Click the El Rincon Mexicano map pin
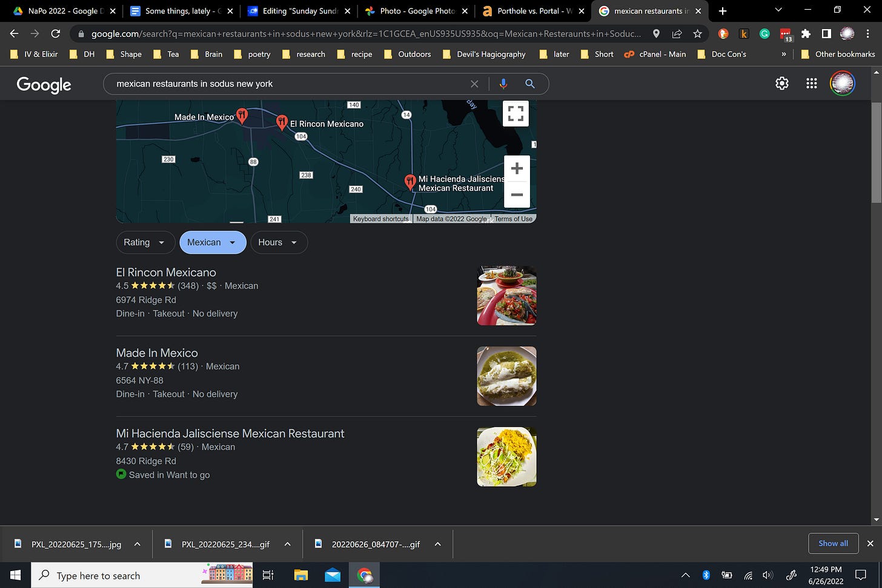882x588 pixels. pos(282,122)
